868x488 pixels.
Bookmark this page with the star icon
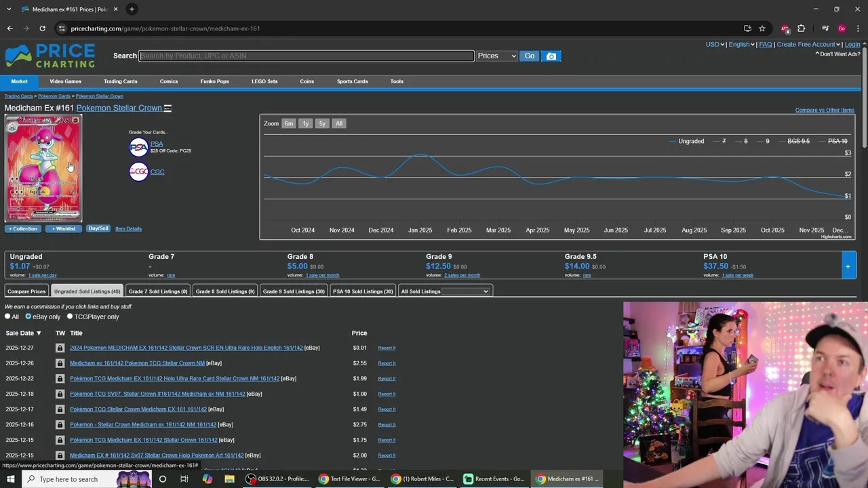point(762,28)
